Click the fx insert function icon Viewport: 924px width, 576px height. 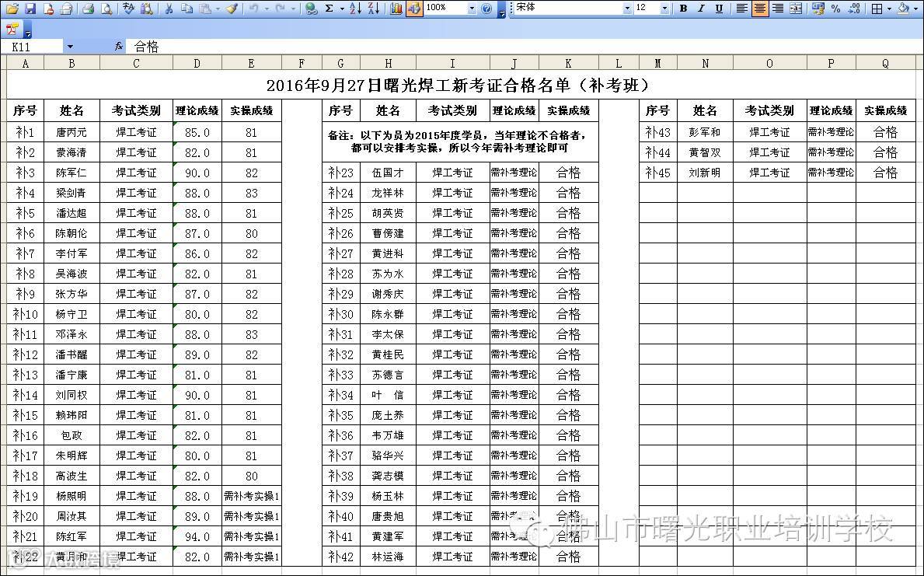pyautogui.click(x=118, y=47)
